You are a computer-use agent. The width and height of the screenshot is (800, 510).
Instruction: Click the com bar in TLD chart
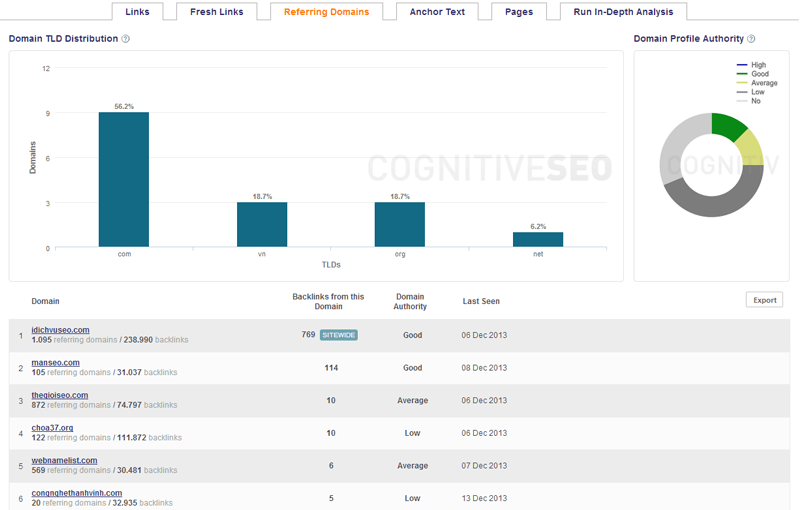click(x=124, y=180)
